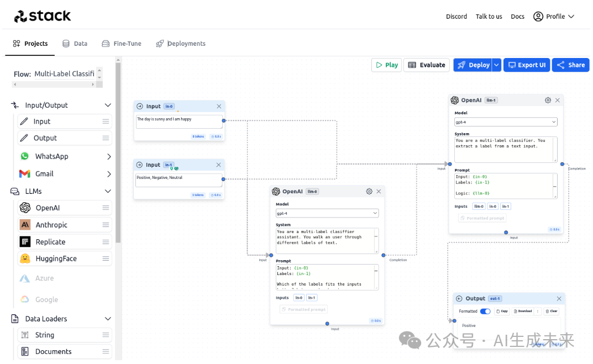Open the Docs link
Screen dimensions: 593x364
pyautogui.click(x=517, y=16)
